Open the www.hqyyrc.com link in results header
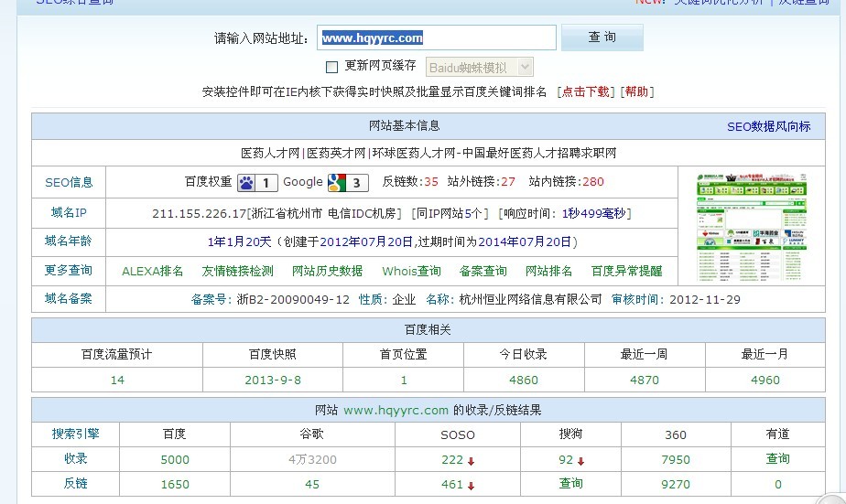This screenshot has height=504, width=846. (396, 411)
